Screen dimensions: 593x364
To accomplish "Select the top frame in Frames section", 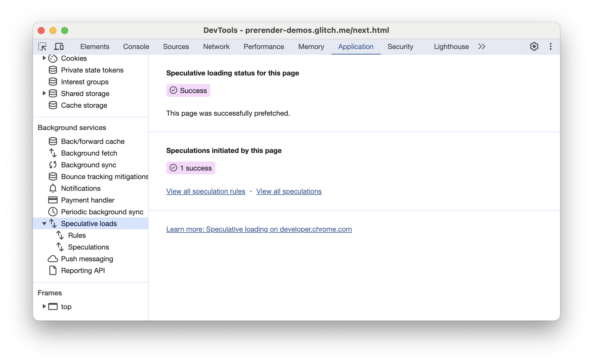I will [x=66, y=306].
